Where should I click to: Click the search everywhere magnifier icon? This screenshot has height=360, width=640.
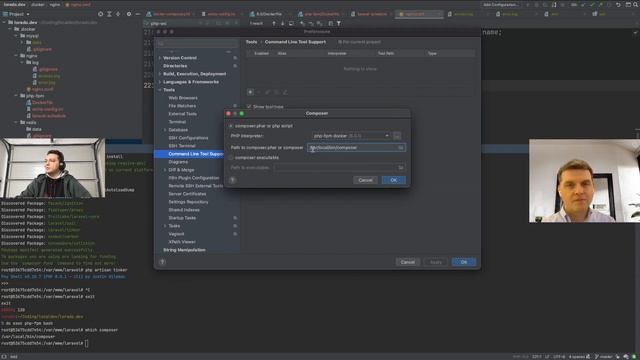tap(636, 4)
